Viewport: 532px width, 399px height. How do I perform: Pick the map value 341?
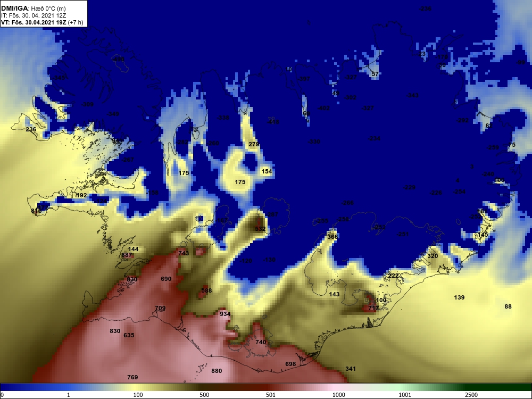click(x=351, y=369)
